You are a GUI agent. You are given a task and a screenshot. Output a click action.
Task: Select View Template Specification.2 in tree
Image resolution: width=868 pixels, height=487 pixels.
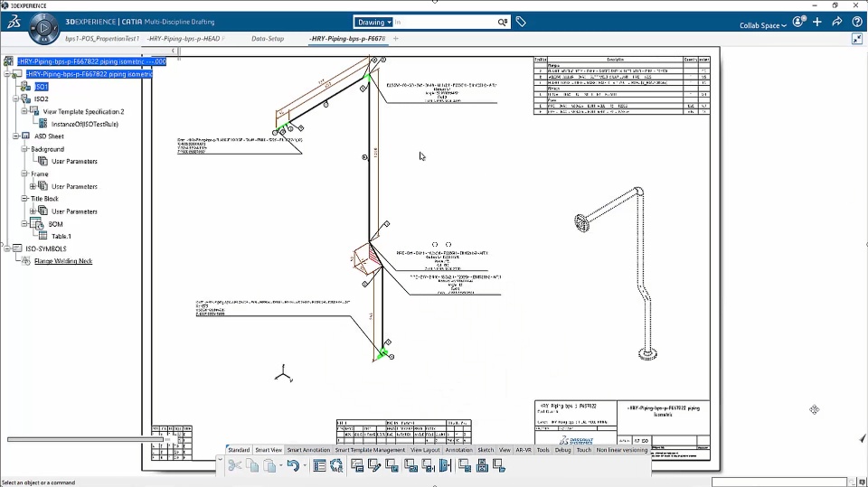click(x=83, y=112)
